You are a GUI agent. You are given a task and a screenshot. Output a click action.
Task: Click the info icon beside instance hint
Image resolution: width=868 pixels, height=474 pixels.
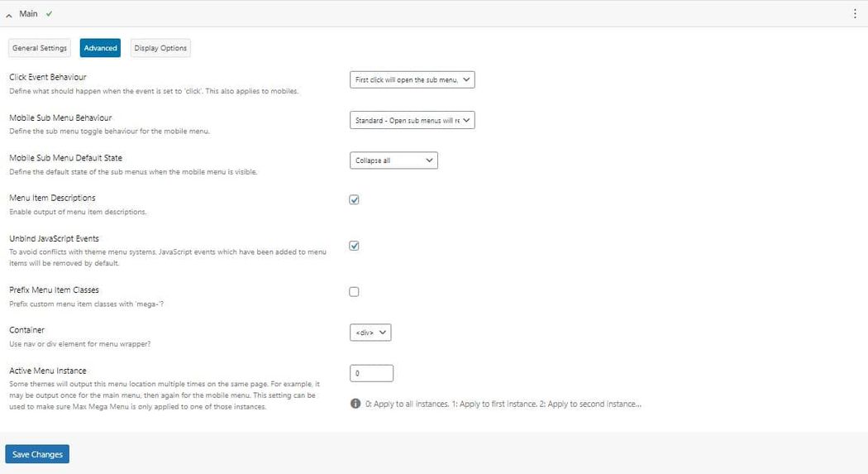355,404
